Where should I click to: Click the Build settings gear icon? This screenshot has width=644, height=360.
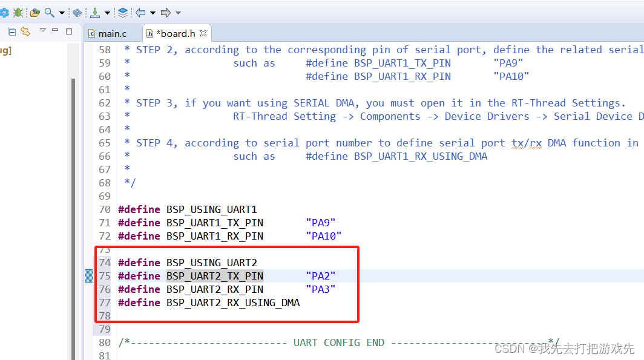tap(4, 12)
